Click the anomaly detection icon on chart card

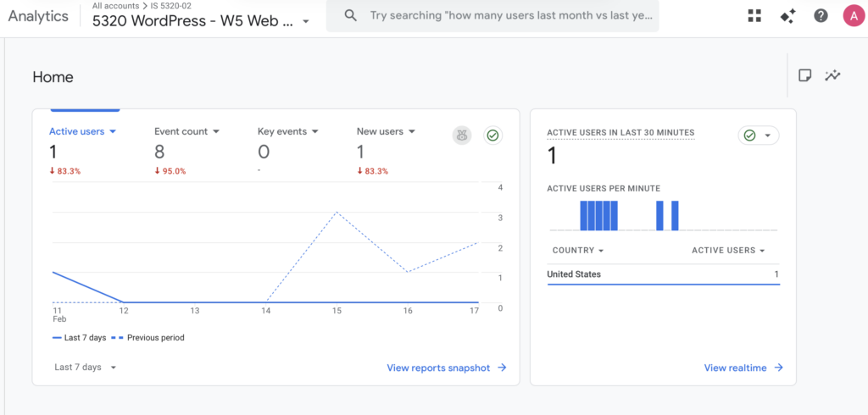(462, 135)
